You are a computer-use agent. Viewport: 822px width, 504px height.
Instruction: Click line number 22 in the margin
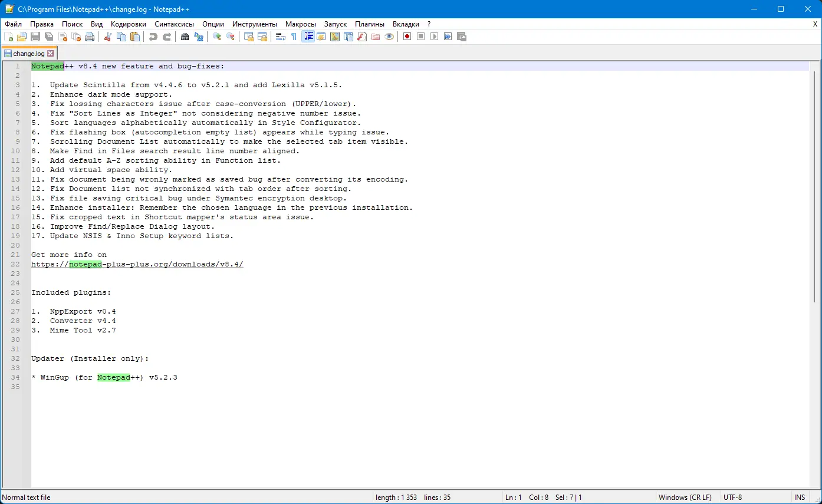[15, 264]
